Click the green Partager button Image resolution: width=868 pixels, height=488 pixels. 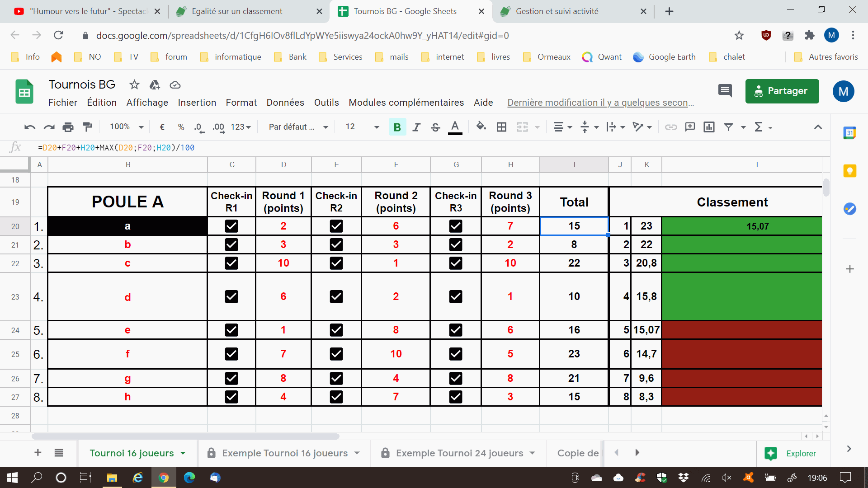point(782,91)
